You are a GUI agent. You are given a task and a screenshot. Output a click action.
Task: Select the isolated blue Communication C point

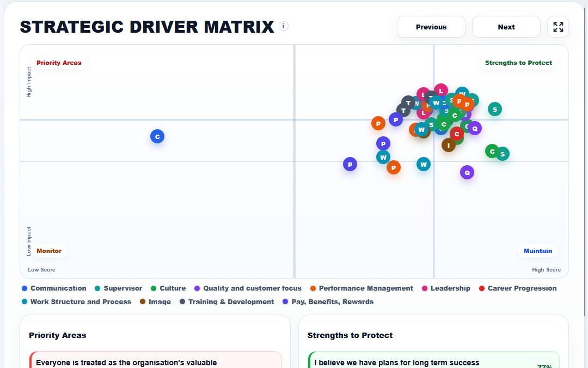coord(157,137)
